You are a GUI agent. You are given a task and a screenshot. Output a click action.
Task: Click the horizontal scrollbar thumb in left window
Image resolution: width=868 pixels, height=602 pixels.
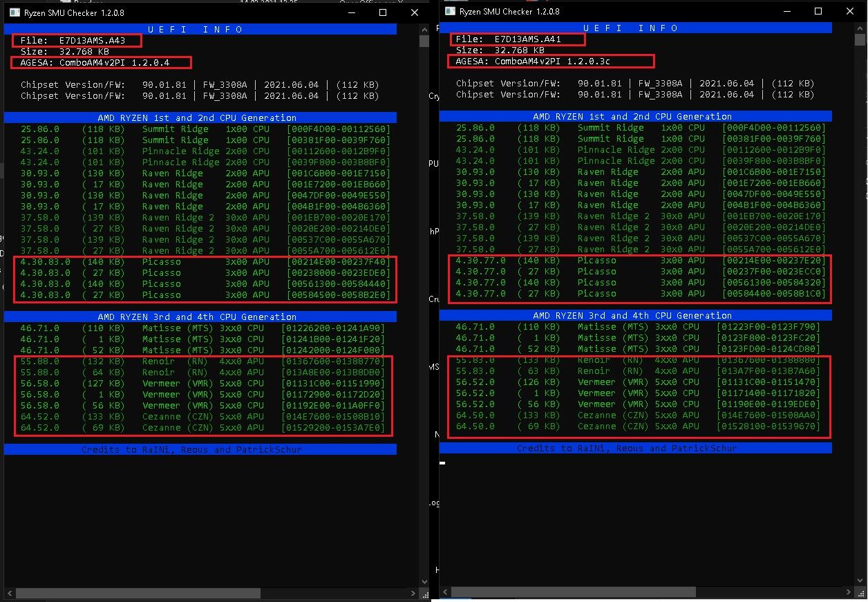(x=138, y=593)
